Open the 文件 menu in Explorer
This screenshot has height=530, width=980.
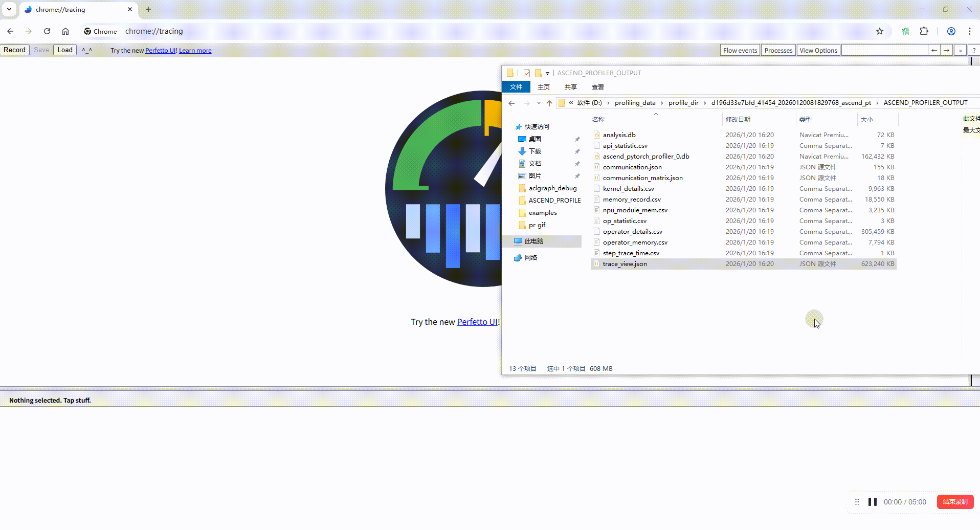pyautogui.click(x=516, y=87)
